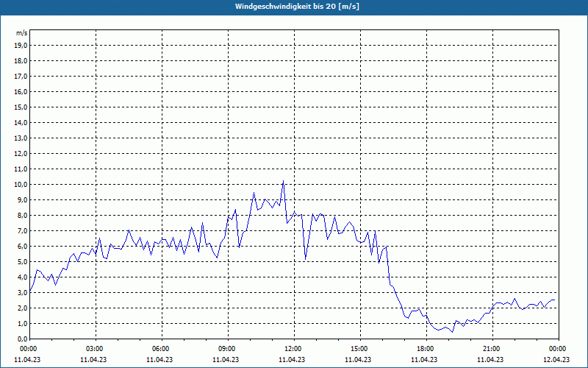
Task: Select the 4,0 y-axis label
Action: coord(22,277)
